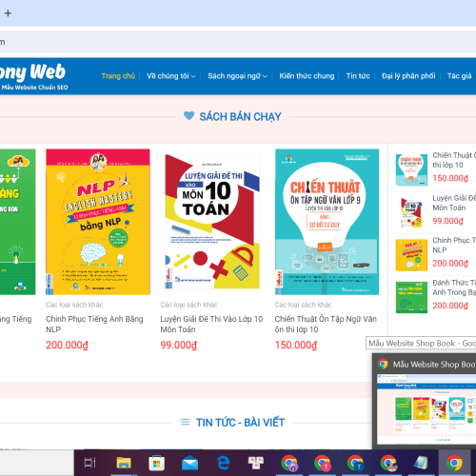This screenshot has width=476, height=476.
Task: Click the sidebar 99.000₫ price
Action: (447, 221)
